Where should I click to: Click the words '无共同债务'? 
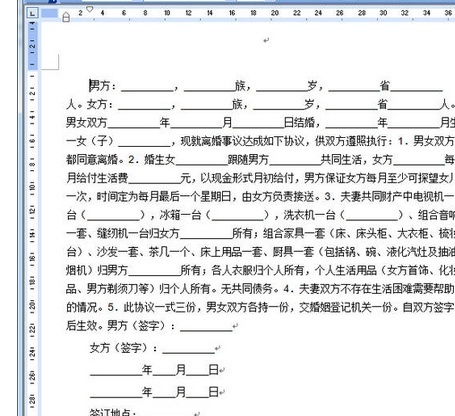247,288
